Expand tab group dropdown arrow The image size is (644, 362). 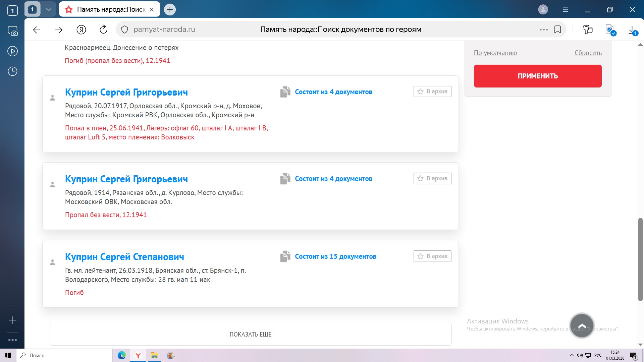pos(48,9)
